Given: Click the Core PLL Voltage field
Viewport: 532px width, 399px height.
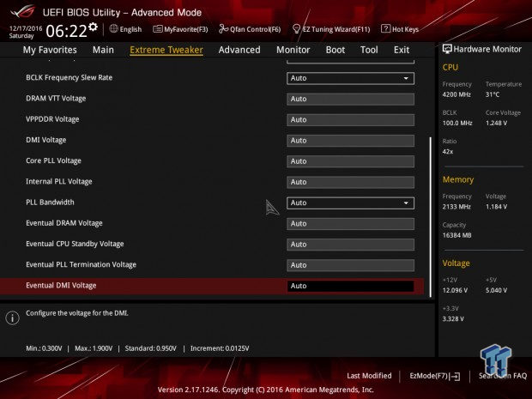Looking at the screenshot, I should (350, 161).
